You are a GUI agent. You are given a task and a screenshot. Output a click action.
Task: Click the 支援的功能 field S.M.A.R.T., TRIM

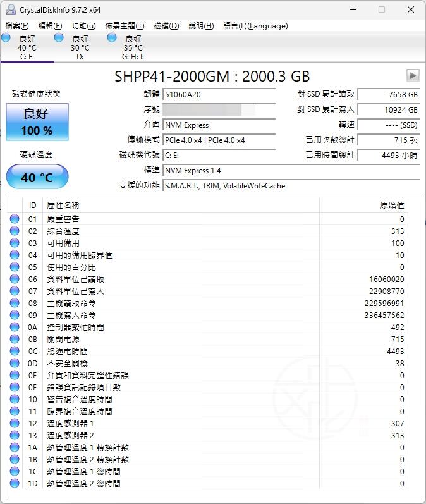[x=291, y=186]
